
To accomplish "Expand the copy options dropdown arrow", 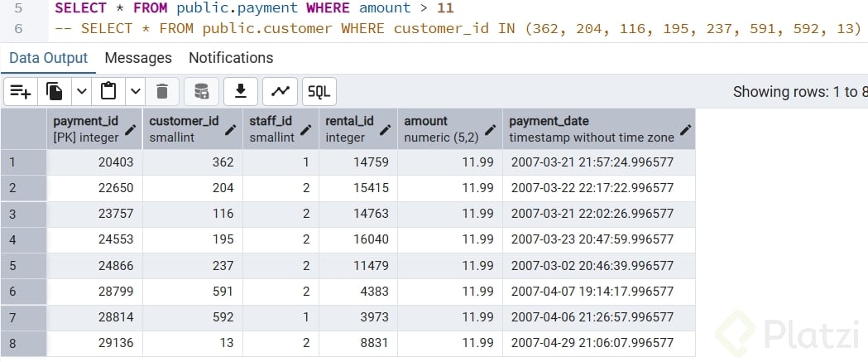I will [x=81, y=91].
